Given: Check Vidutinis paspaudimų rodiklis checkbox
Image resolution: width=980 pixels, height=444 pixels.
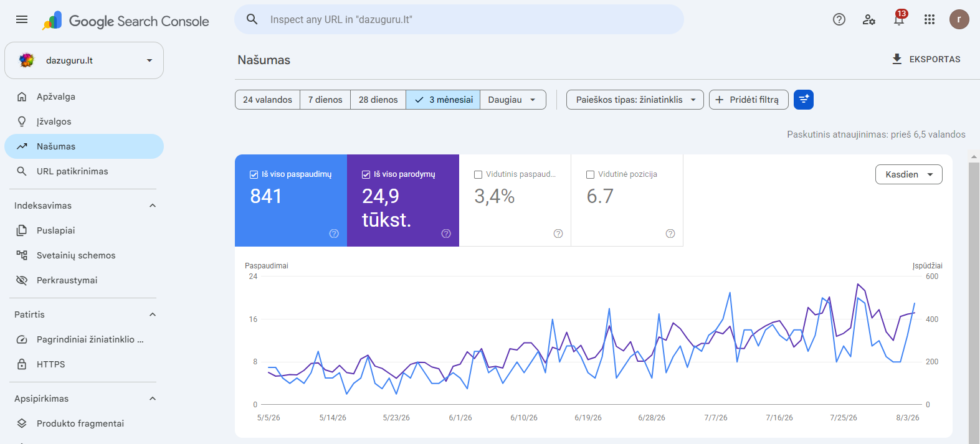Looking at the screenshot, I should 478,174.
